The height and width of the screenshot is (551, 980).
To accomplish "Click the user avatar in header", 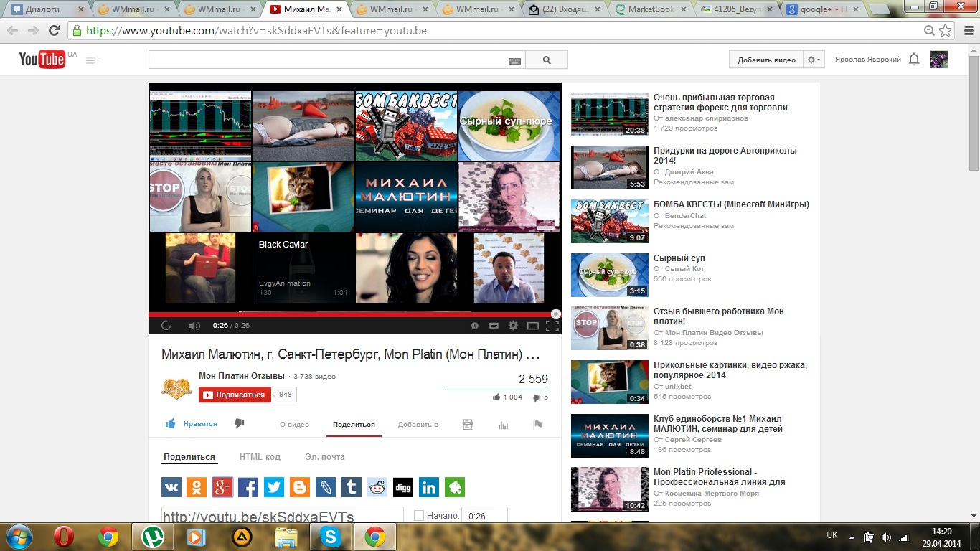I will point(939,60).
